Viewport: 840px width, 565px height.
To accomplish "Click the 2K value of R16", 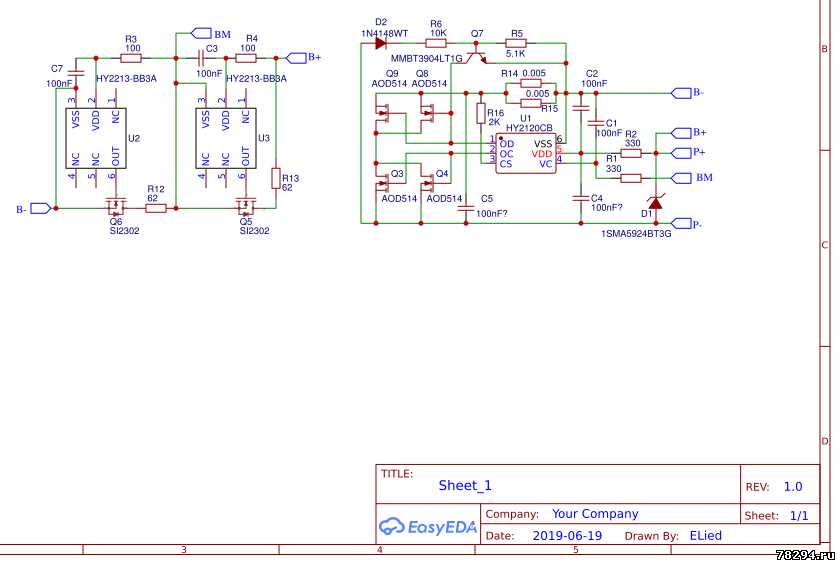I will coord(494,122).
